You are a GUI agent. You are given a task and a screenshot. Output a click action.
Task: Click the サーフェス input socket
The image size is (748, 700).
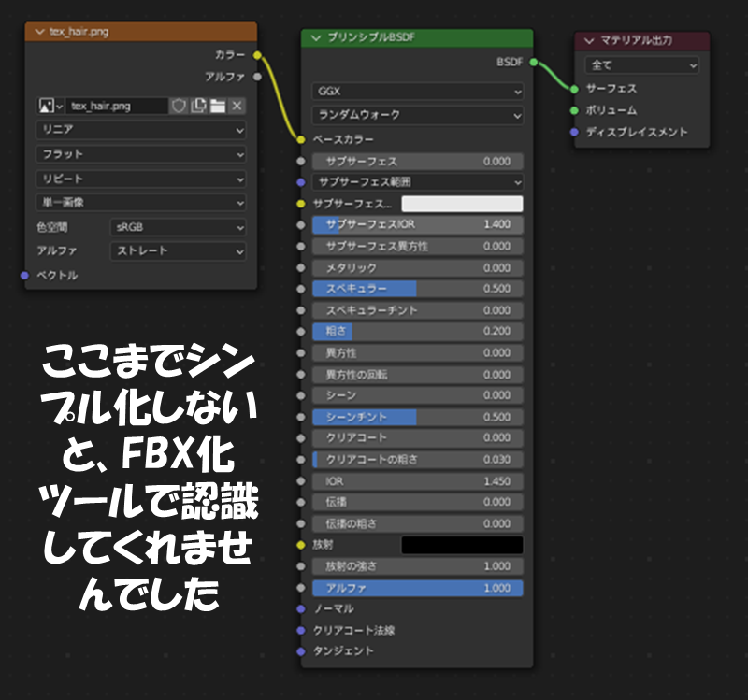point(574,89)
